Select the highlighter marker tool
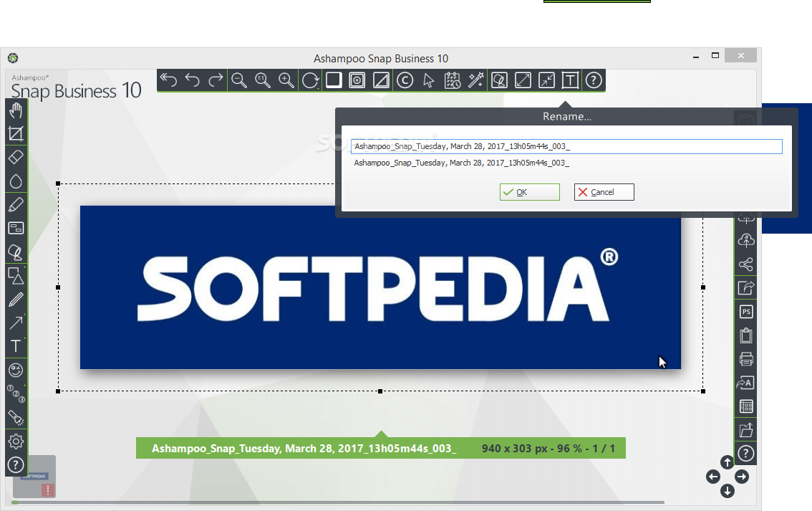 (16, 205)
